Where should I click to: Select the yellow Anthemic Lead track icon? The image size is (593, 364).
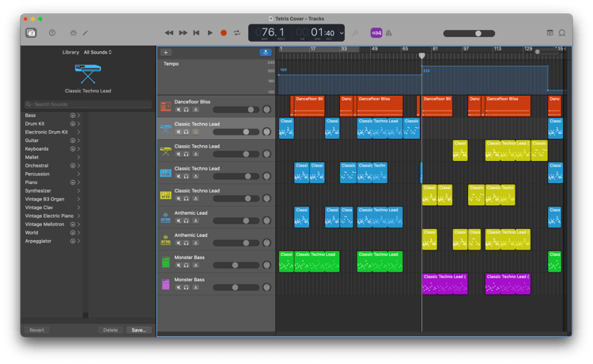pos(166,240)
